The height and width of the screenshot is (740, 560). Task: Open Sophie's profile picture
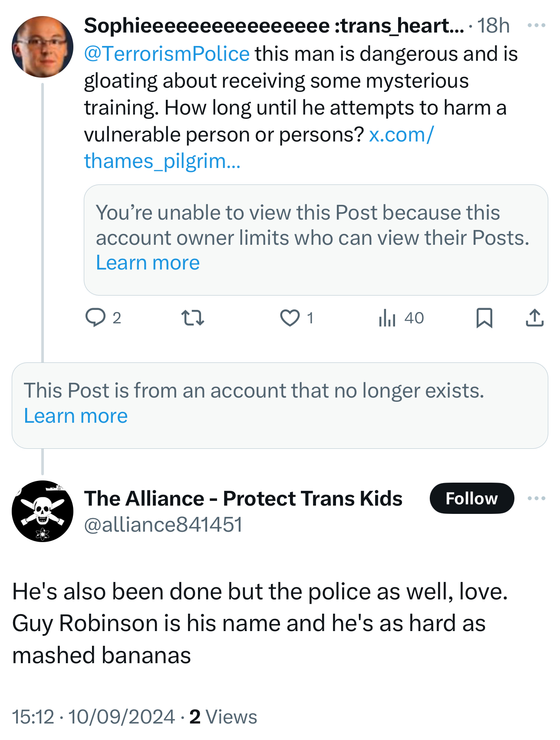pyautogui.click(x=43, y=47)
